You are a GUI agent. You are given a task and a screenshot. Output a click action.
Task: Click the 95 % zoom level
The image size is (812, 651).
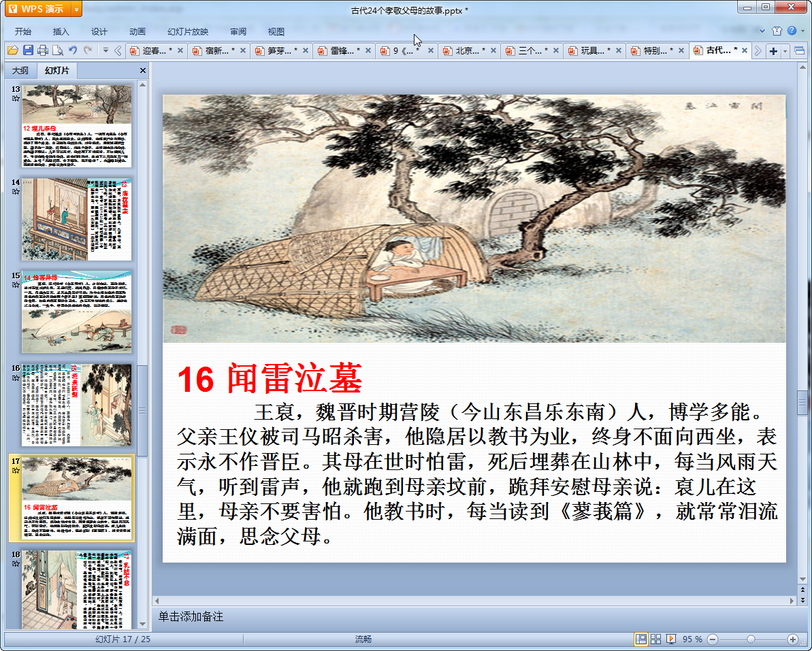click(692, 639)
